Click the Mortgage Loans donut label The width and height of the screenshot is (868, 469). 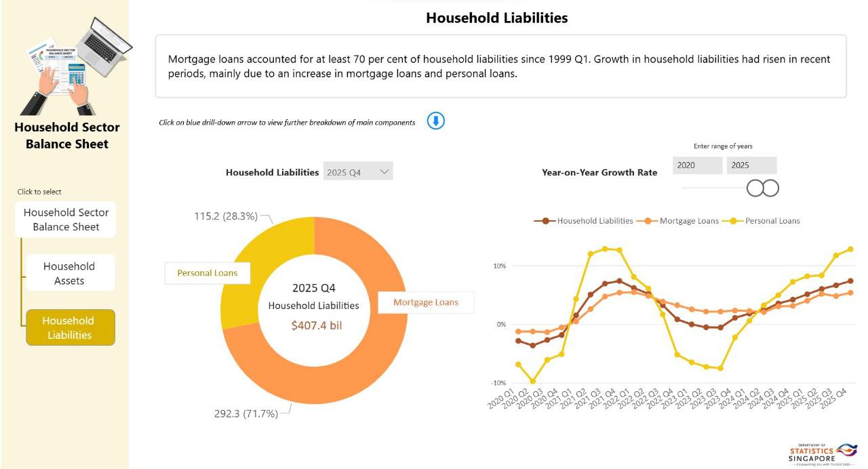pyautogui.click(x=425, y=302)
